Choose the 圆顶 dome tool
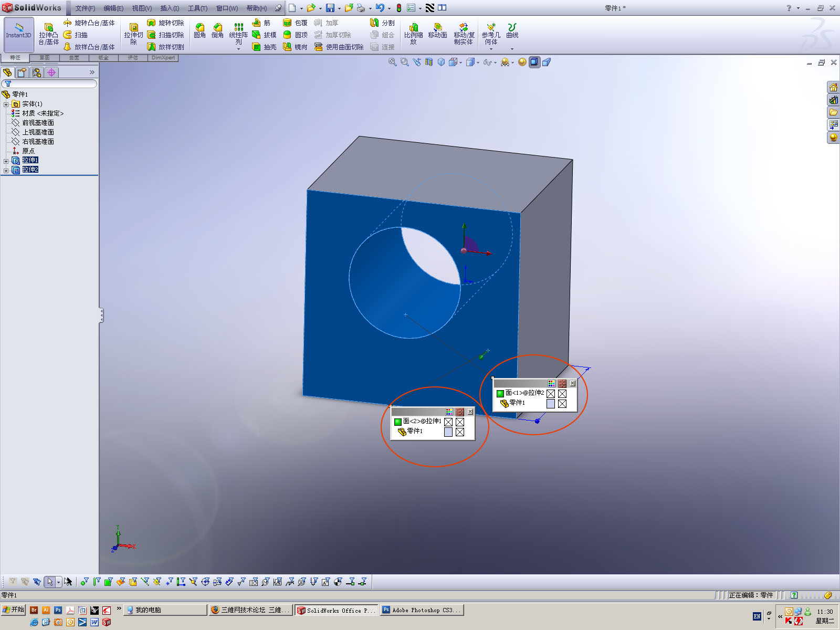The width and height of the screenshot is (840, 630). point(295,35)
